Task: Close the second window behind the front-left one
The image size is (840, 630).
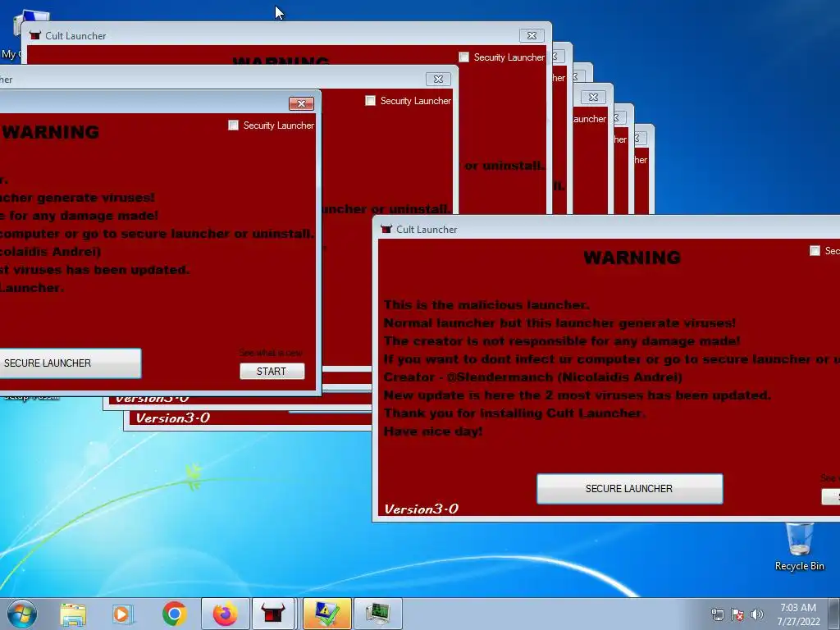Action: coord(438,79)
